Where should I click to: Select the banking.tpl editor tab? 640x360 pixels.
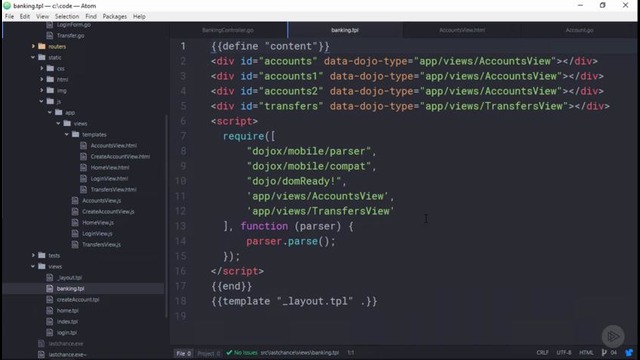pos(345,30)
